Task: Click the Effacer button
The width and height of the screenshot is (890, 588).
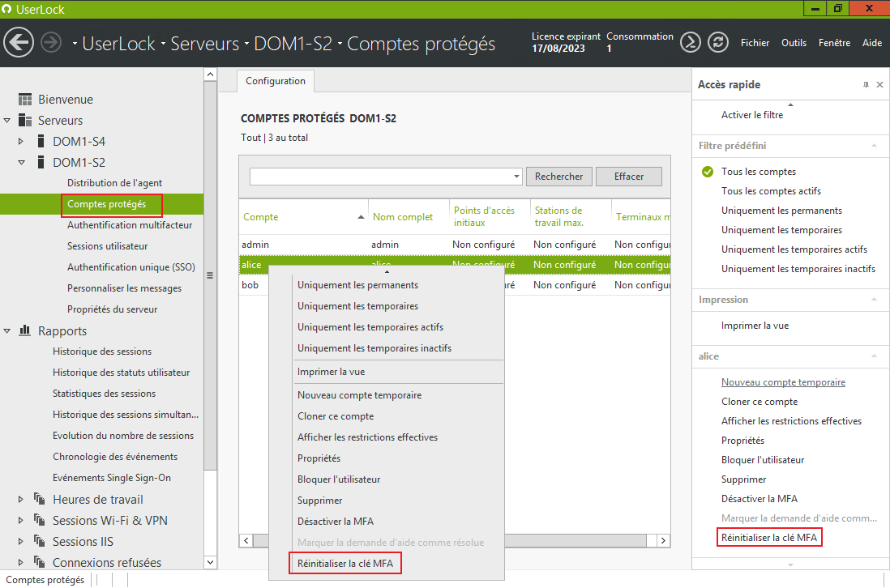Action: (629, 177)
